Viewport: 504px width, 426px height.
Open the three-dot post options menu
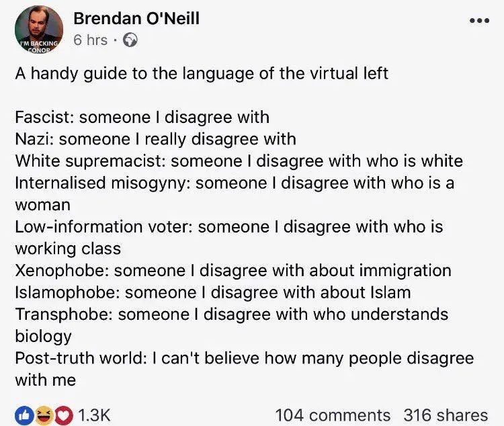tap(479, 21)
